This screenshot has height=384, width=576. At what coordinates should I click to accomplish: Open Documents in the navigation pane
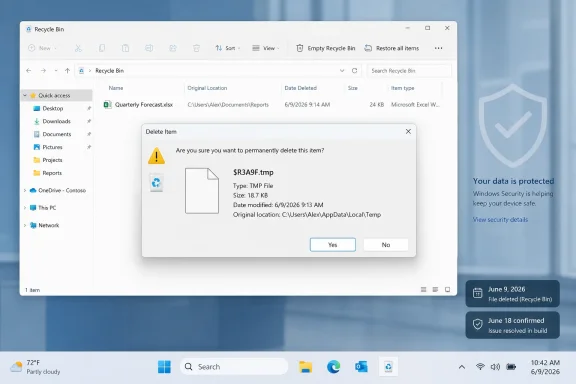click(x=57, y=134)
